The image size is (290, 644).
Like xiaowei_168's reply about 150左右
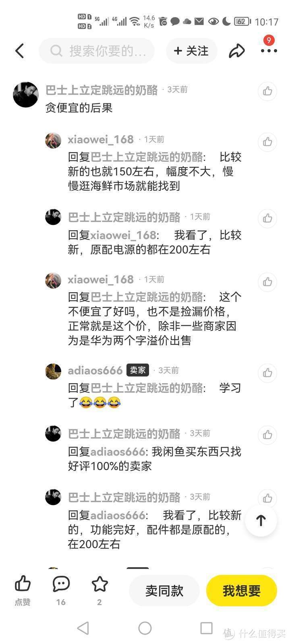tap(267, 142)
